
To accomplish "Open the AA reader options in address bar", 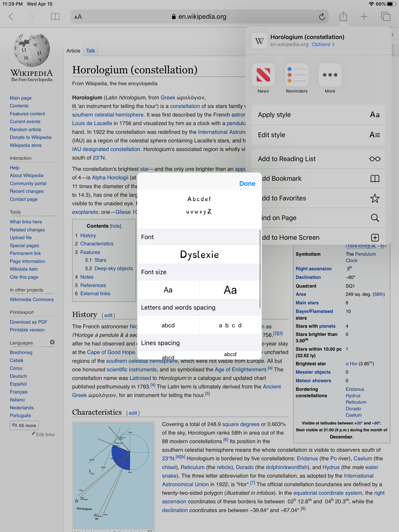I will (x=78, y=17).
